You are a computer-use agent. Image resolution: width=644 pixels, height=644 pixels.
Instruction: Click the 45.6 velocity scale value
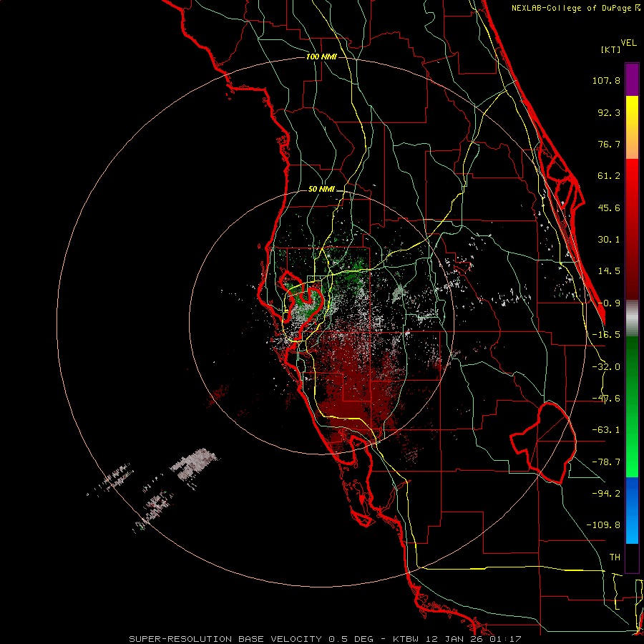coord(609,208)
